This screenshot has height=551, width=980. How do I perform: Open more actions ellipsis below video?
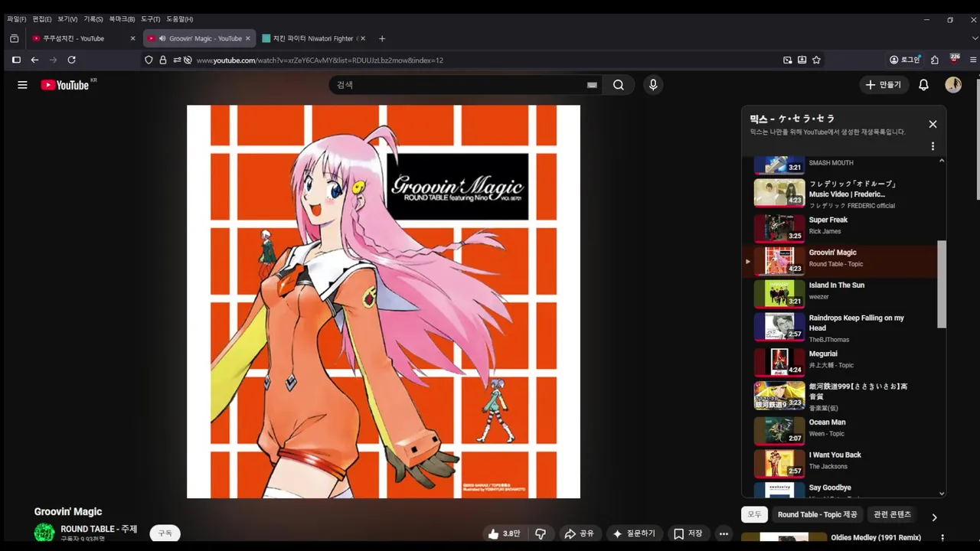point(724,533)
